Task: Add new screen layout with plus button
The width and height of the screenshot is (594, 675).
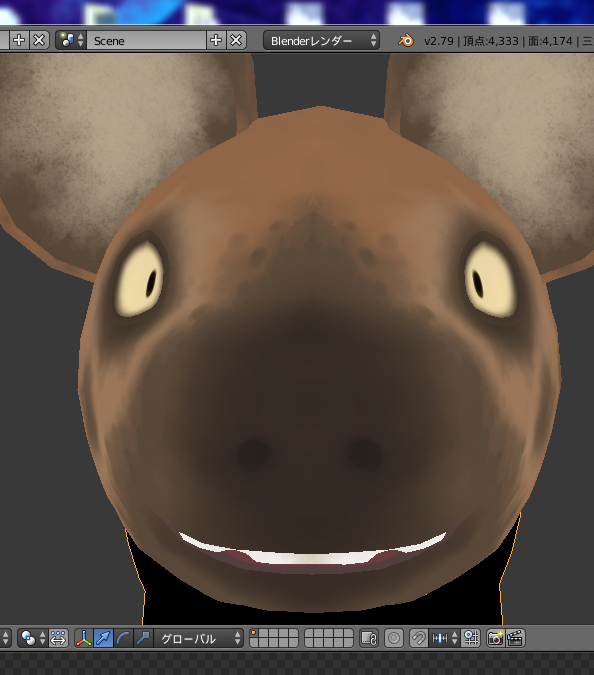Action: (x=19, y=40)
